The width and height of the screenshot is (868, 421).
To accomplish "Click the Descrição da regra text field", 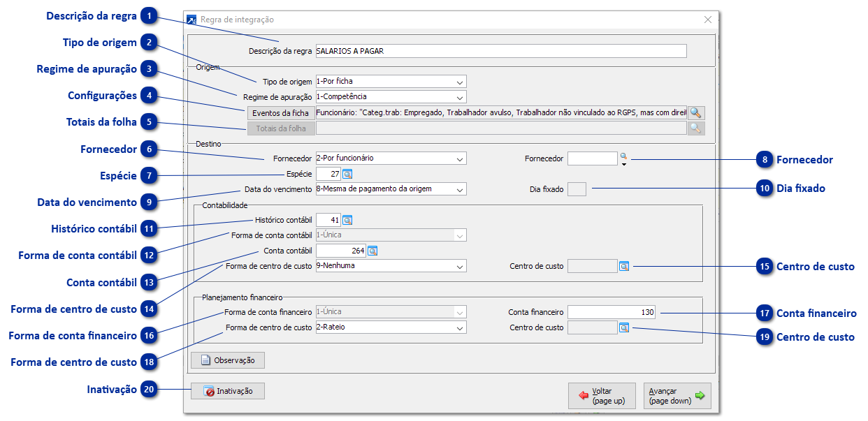I will point(500,51).
